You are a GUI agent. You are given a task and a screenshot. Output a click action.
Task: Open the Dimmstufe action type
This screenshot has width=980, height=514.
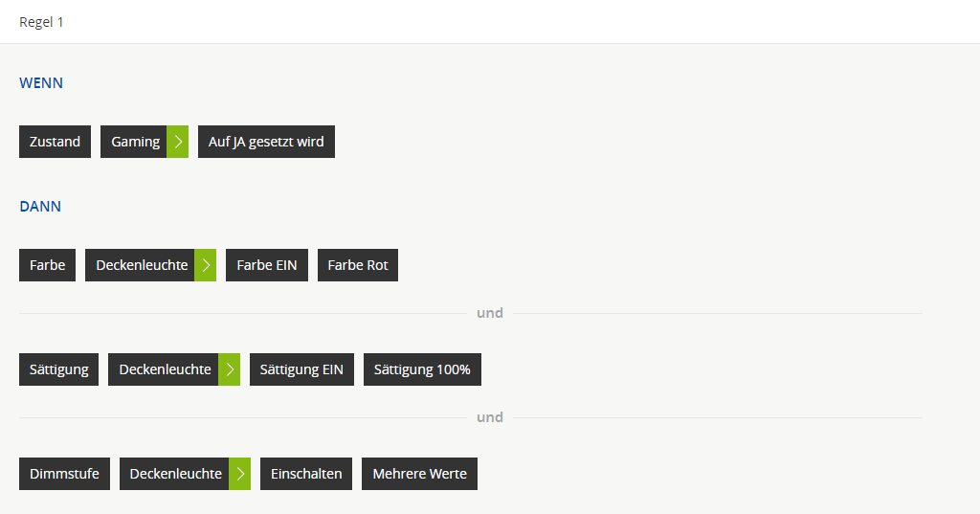(64, 474)
